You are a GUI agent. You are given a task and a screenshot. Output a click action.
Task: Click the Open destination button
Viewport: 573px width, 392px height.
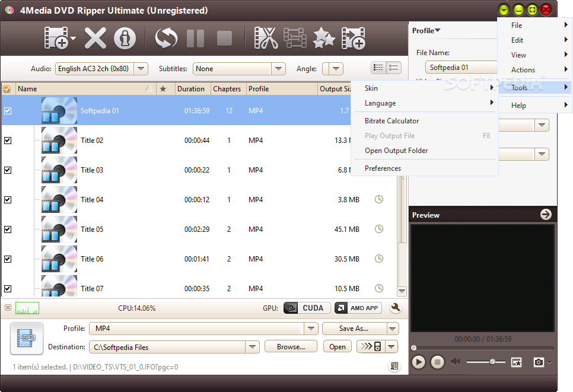[x=338, y=346]
